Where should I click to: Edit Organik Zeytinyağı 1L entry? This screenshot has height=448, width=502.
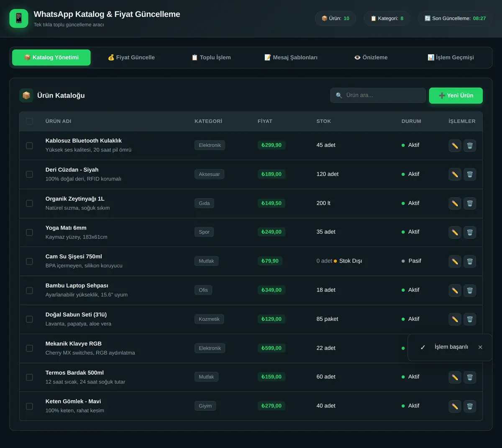(x=455, y=203)
